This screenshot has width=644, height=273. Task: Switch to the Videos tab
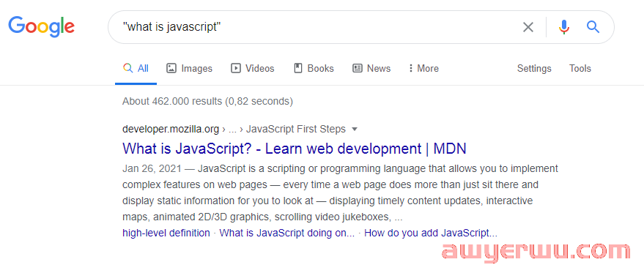coord(252,69)
